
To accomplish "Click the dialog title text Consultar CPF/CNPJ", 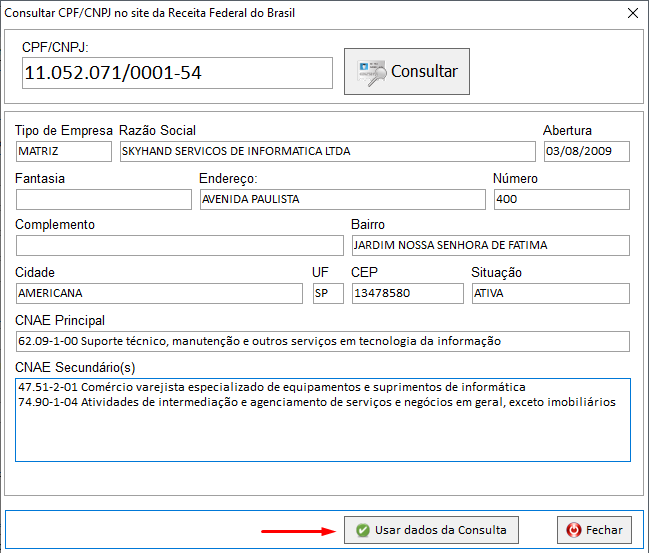I will pyautogui.click(x=149, y=13).
